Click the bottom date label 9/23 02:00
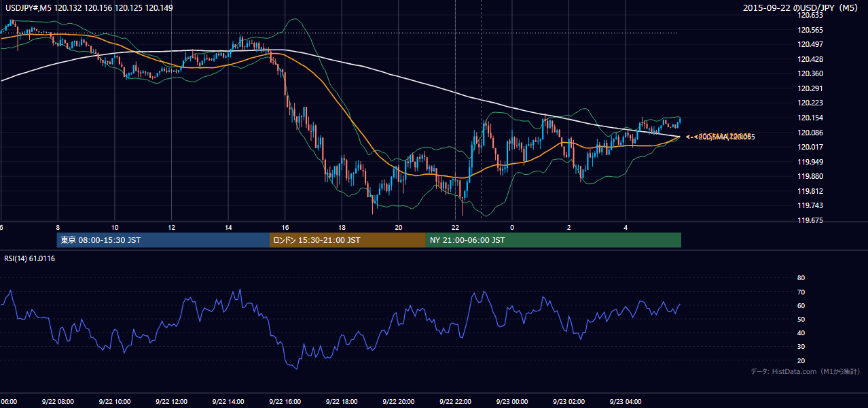The image size is (868, 408). click(x=568, y=402)
